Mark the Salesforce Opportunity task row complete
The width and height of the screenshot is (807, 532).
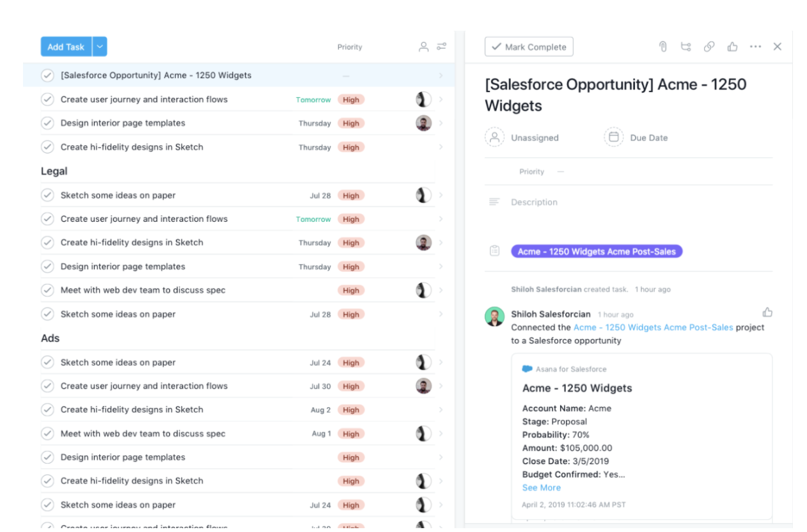click(x=47, y=75)
